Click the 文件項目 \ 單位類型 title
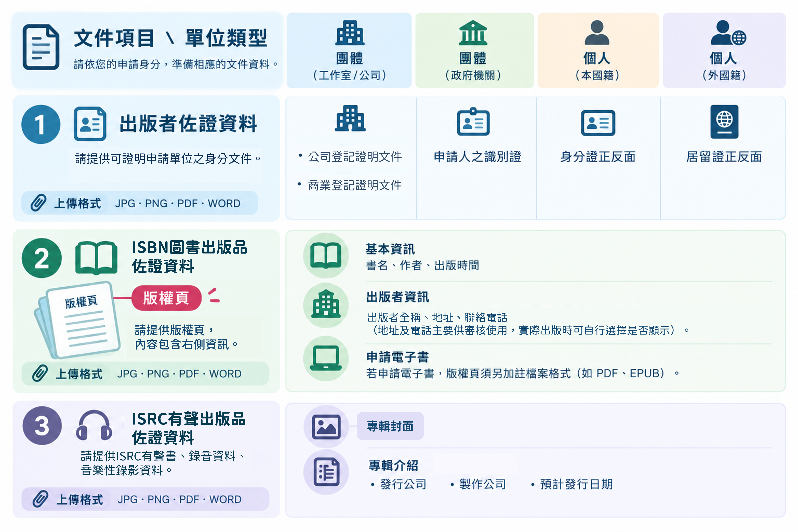798x532 pixels. coord(171,38)
